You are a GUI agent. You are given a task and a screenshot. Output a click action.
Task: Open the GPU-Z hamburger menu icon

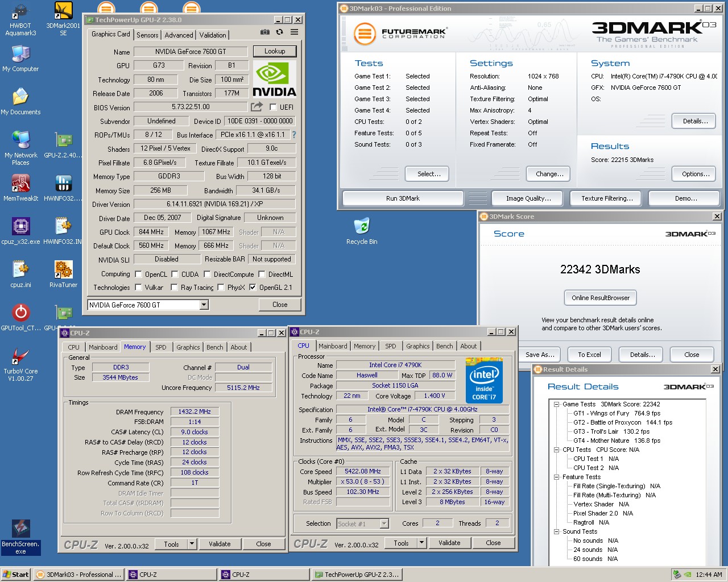(x=294, y=32)
